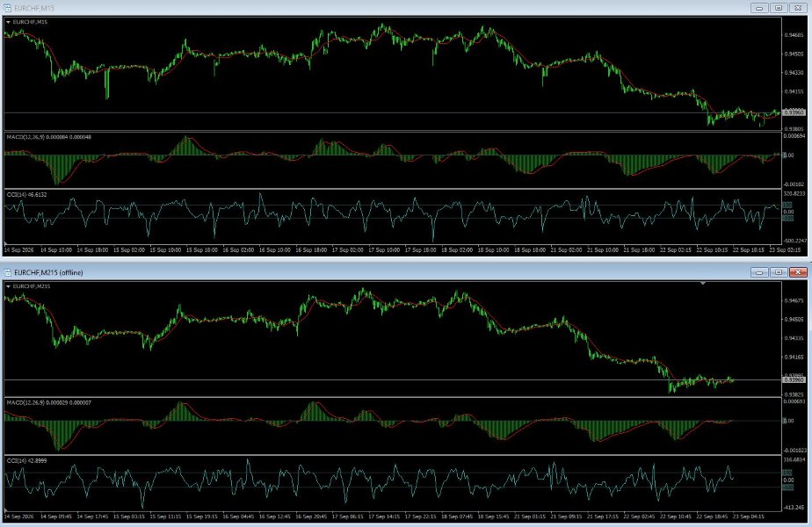Expand the triangle beside the EURCHF,M15 chart label
This screenshot has height=527, width=812.
8,22
